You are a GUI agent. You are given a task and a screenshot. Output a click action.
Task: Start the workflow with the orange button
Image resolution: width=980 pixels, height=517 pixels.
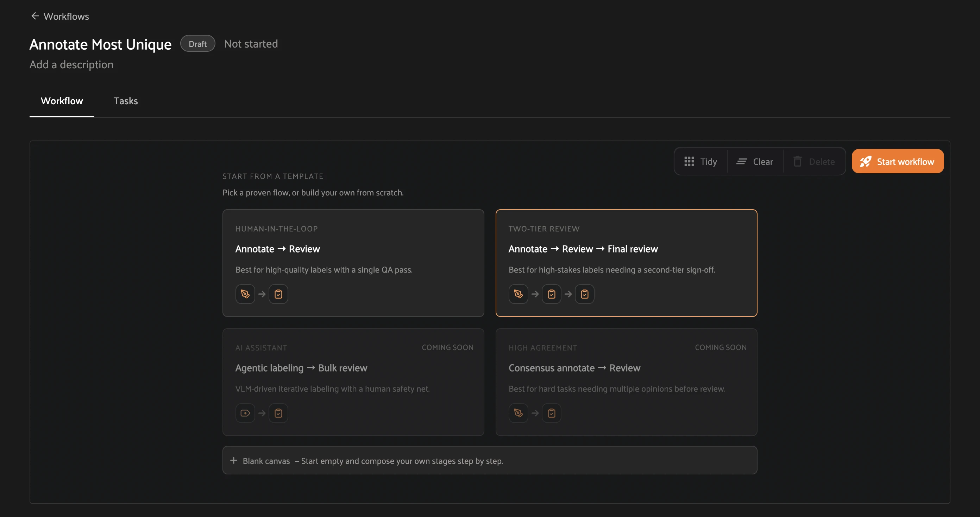pos(897,161)
